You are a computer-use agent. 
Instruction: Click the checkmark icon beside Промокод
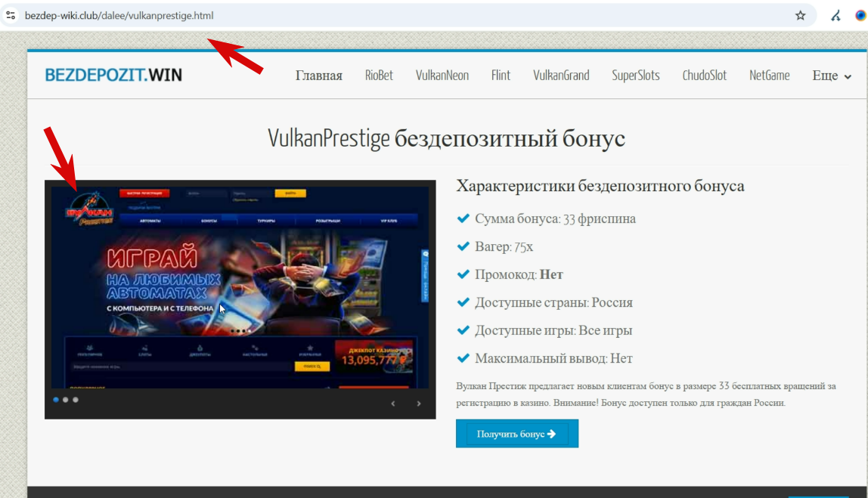pos(463,274)
